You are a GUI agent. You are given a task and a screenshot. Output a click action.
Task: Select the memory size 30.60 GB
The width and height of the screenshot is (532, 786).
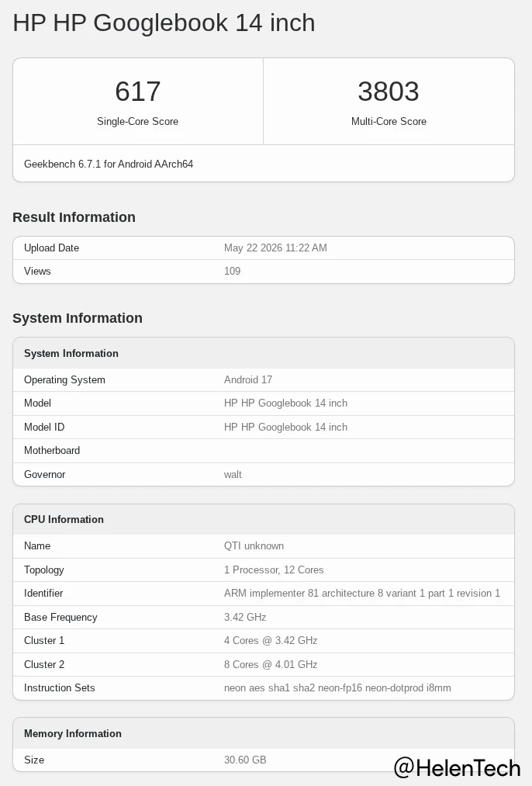tap(245, 760)
